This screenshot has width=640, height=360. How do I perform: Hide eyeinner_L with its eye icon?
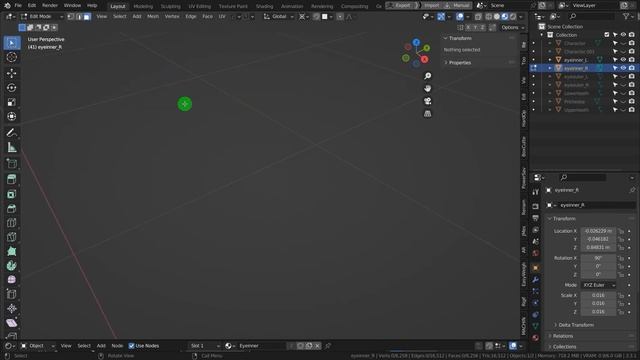(623, 60)
